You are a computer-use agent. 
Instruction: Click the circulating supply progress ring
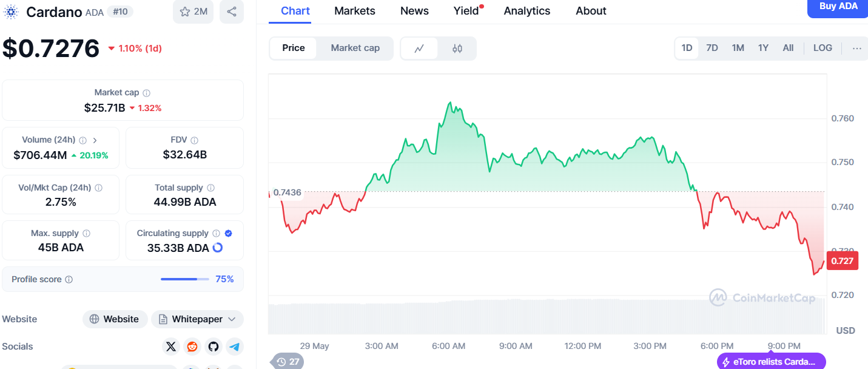click(217, 248)
